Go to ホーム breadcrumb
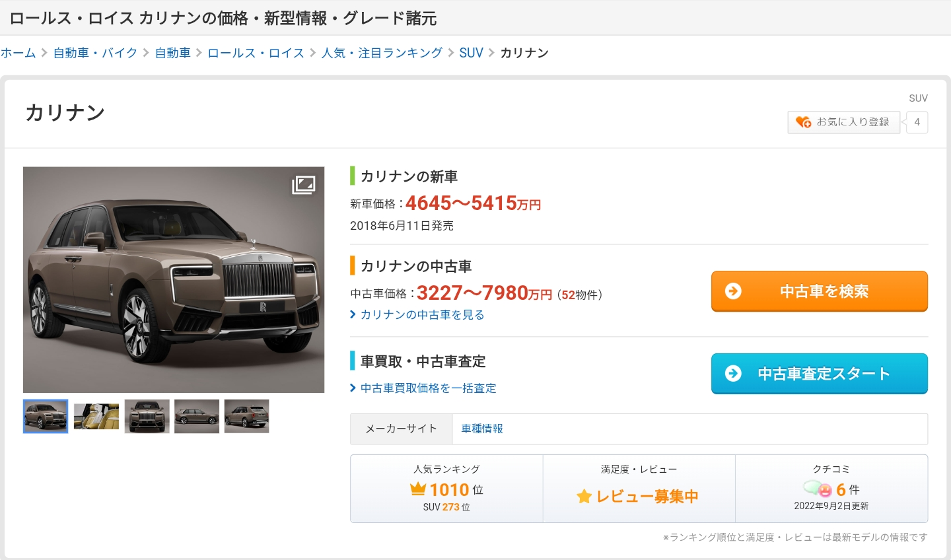Viewport: 951px width, 560px height. [x=18, y=53]
